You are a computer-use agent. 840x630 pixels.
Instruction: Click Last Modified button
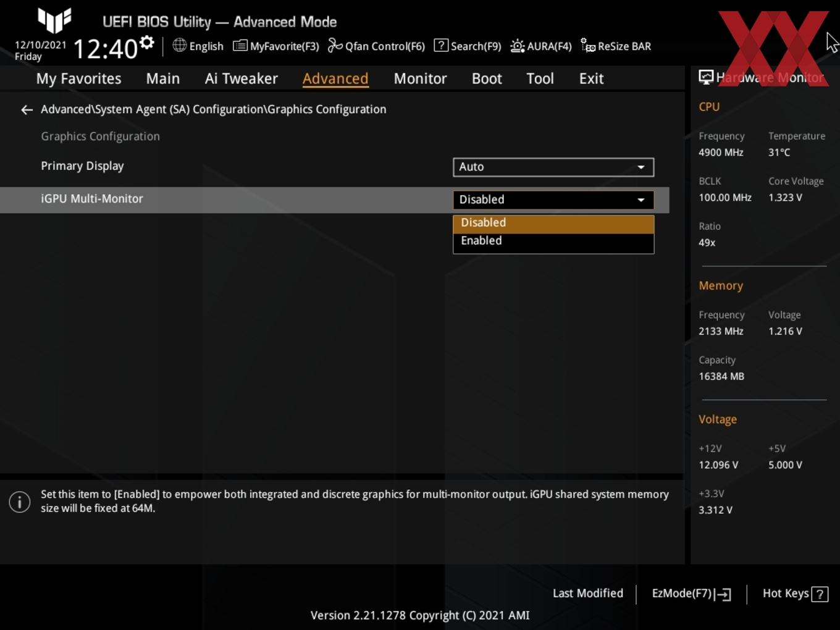click(x=588, y=594)
